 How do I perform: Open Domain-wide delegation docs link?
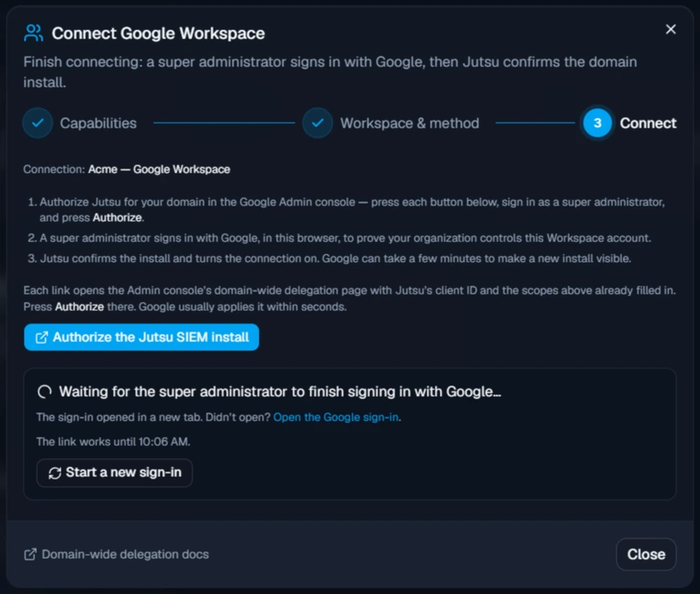point(116,554)
